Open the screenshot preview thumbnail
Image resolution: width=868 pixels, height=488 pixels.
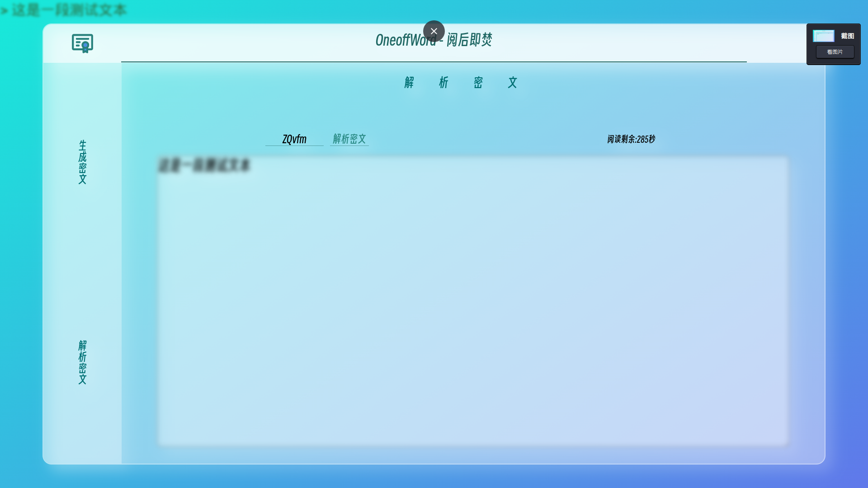coord(823,36)
